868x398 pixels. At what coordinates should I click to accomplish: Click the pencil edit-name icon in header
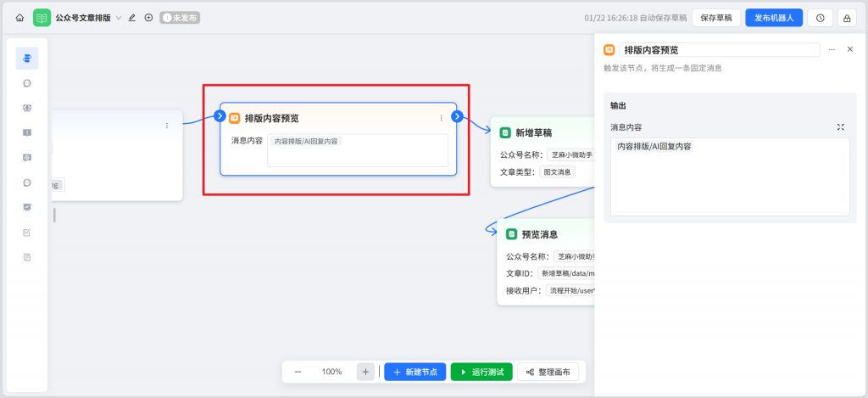tap(131, 18)
